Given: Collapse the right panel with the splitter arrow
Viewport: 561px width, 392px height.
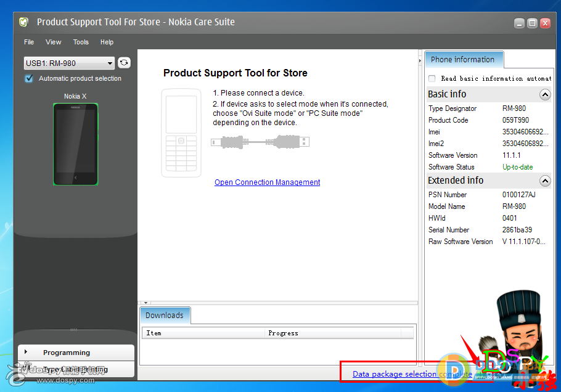Looking at the screenshot, I should coord(420,61).
